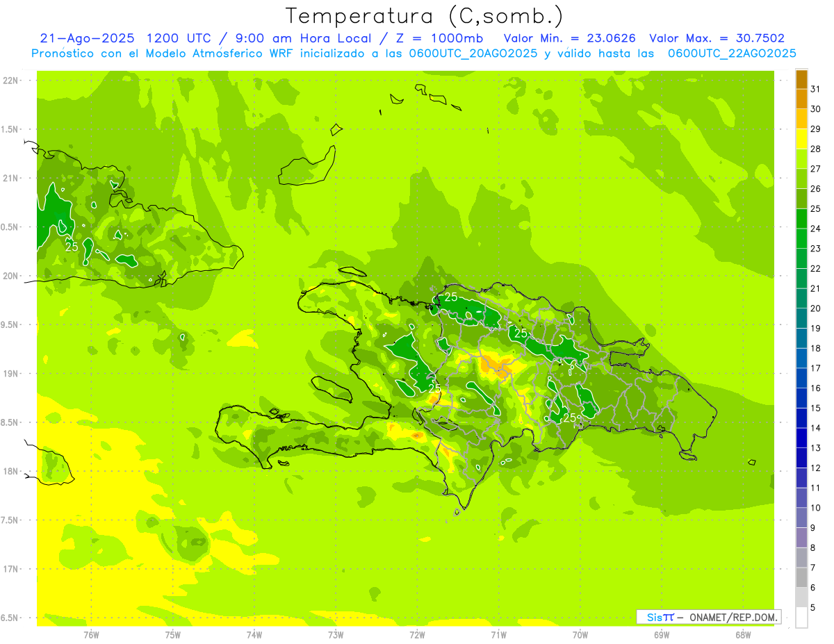Click the '74W' longitude axis label

254,634
